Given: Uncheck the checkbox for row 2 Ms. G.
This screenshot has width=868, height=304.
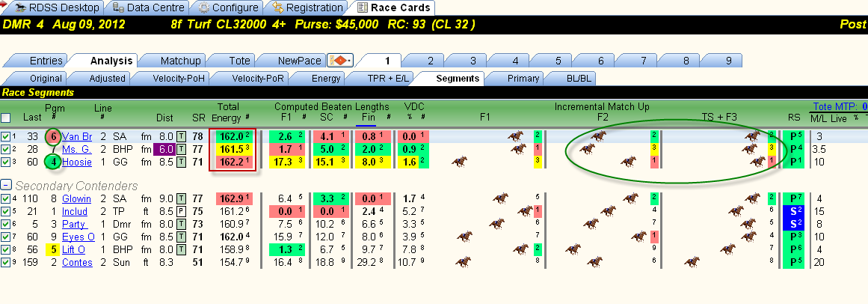Looking at the screenshot, I should [x=5, y=149].
